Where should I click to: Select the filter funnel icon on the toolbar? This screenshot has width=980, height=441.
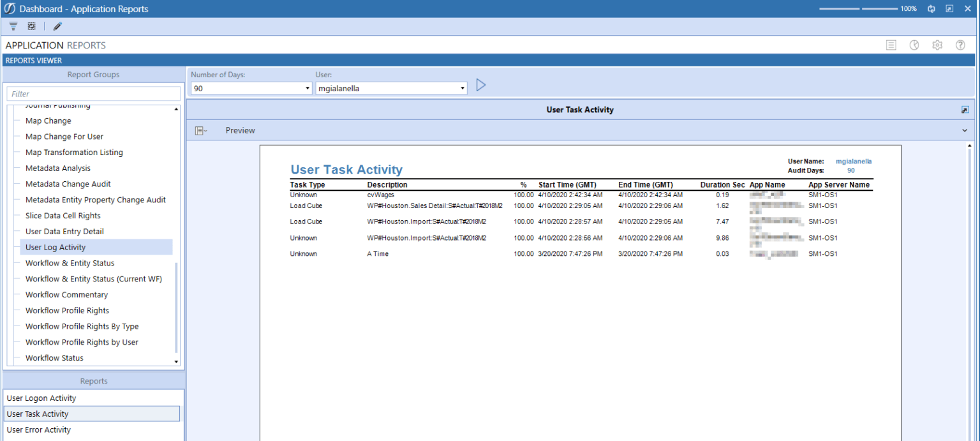click(13, 26)
